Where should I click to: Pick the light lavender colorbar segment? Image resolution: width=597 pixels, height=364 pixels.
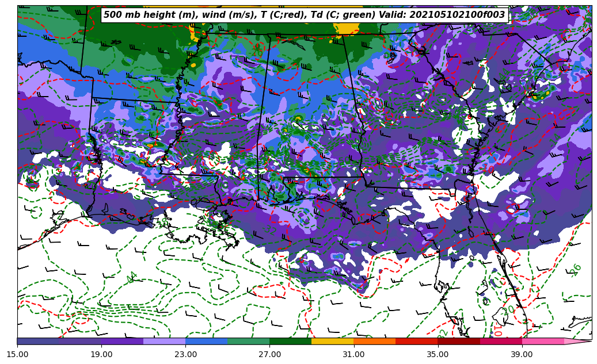164,341
